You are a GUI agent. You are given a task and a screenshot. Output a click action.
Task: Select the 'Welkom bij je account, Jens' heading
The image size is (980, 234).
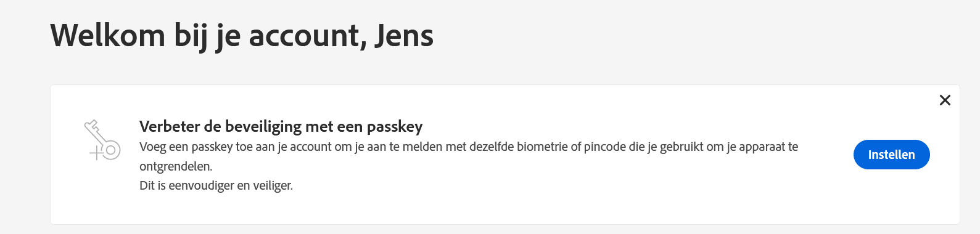coord(242,36)
